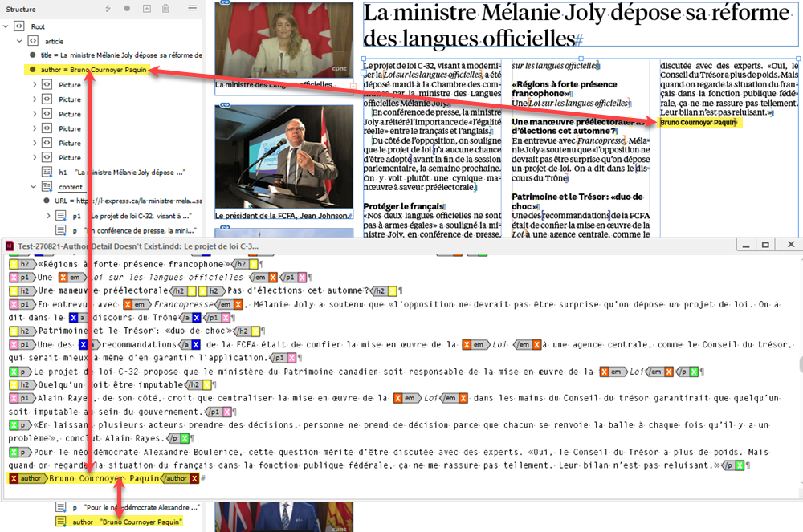Click the add attribute dot icon in Structure header
This screenshot has width=803, height=532.
coord(127,8)
